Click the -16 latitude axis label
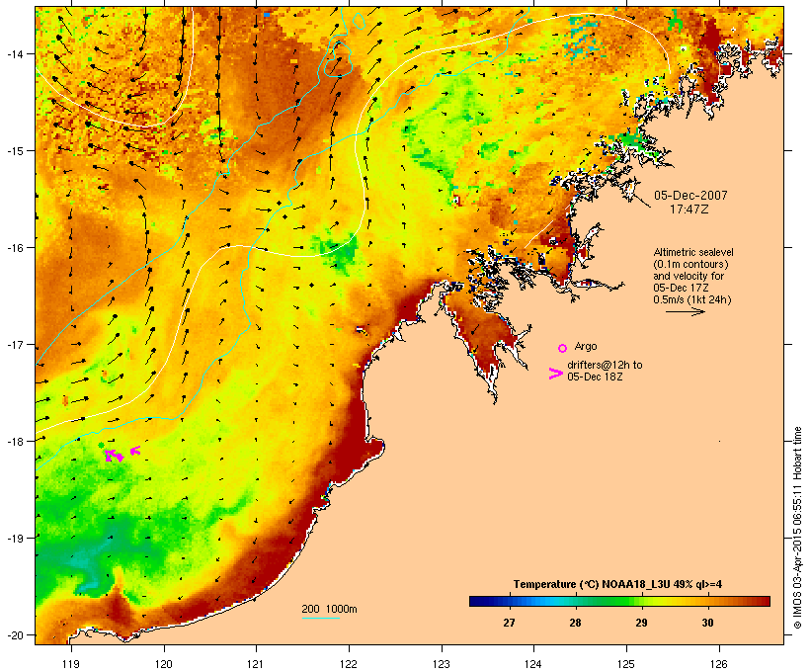This screenshot has width=810, height=672. click(14, 248)
